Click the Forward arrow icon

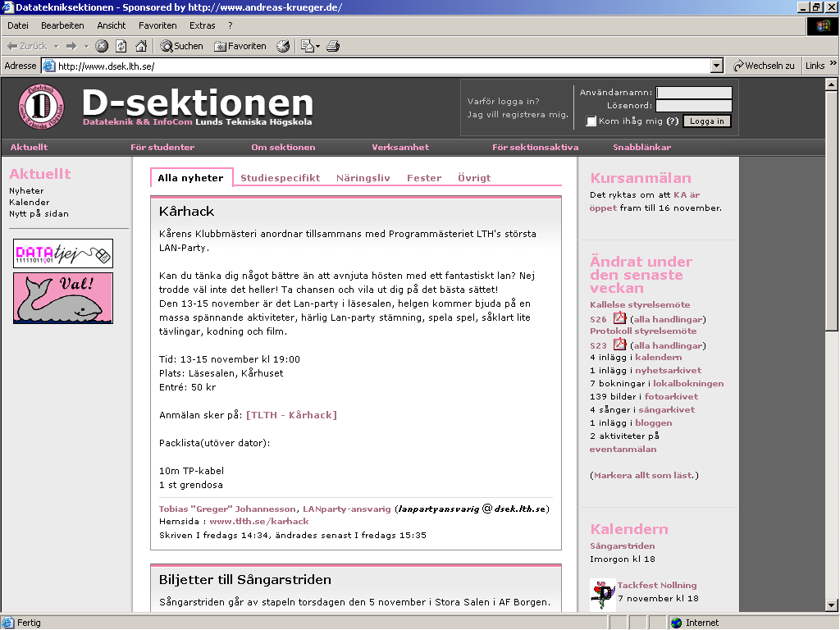coord(71,46)
